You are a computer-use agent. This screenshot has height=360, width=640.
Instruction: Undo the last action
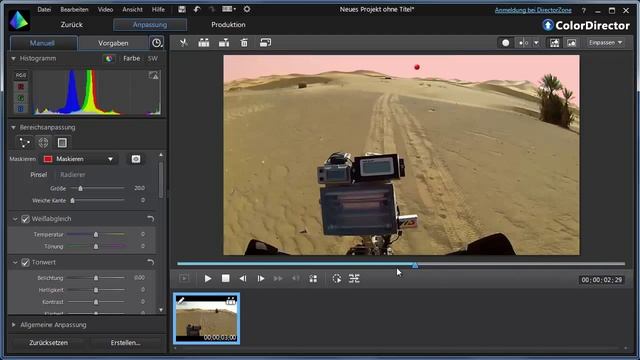click(x=197, y=9)
